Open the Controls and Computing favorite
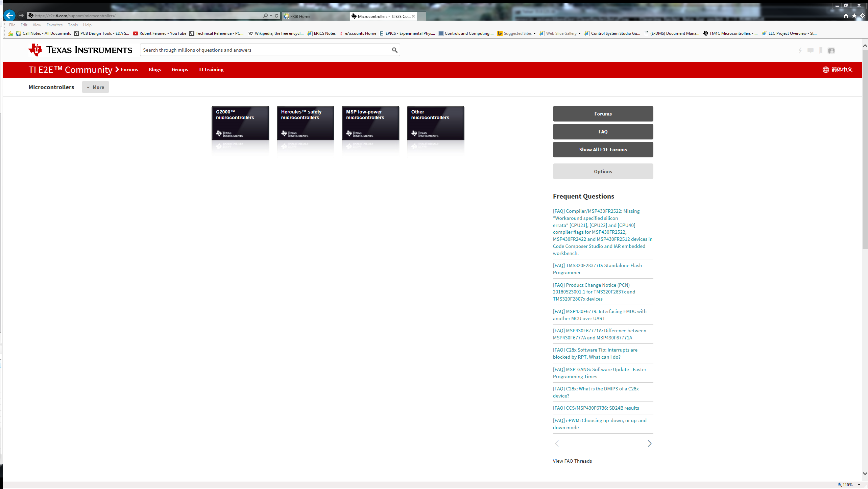The width and height of the screenshot is (868, 489). point(466,33)
